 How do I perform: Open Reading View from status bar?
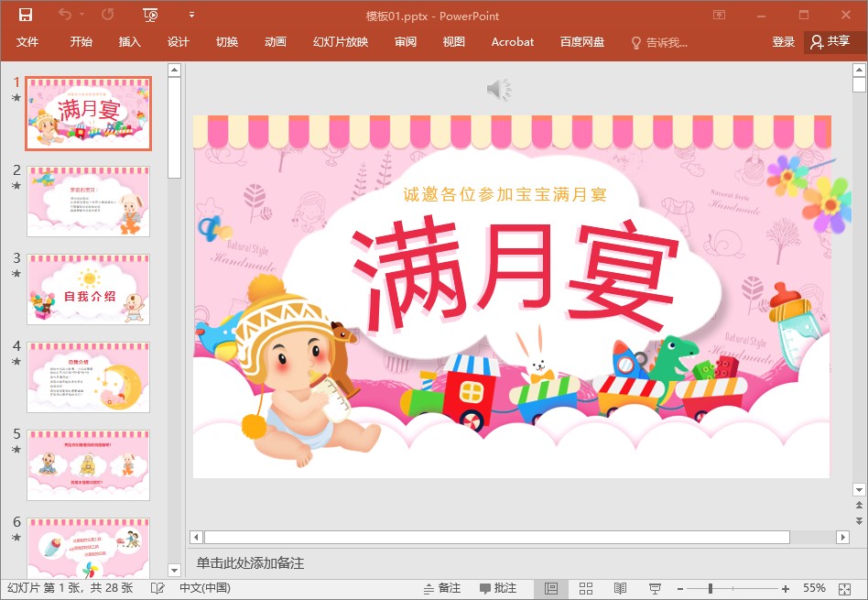click(620, 588)
